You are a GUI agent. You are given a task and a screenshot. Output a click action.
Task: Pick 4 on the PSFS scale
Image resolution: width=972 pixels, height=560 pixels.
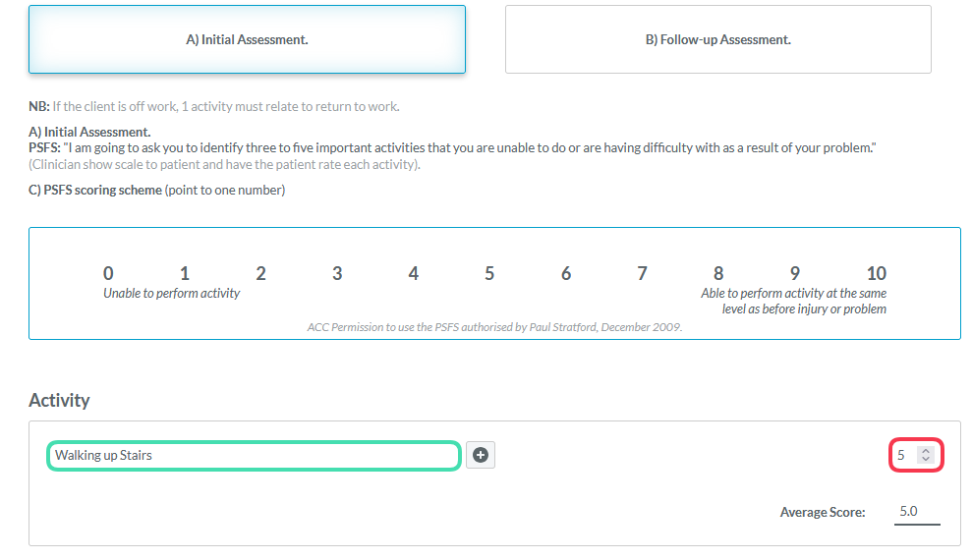(414, 274)
